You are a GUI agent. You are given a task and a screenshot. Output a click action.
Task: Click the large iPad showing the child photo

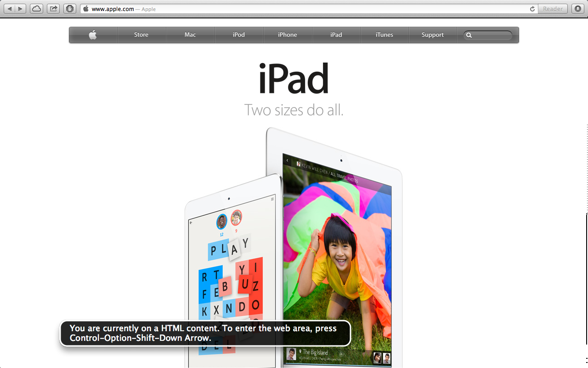338,248
